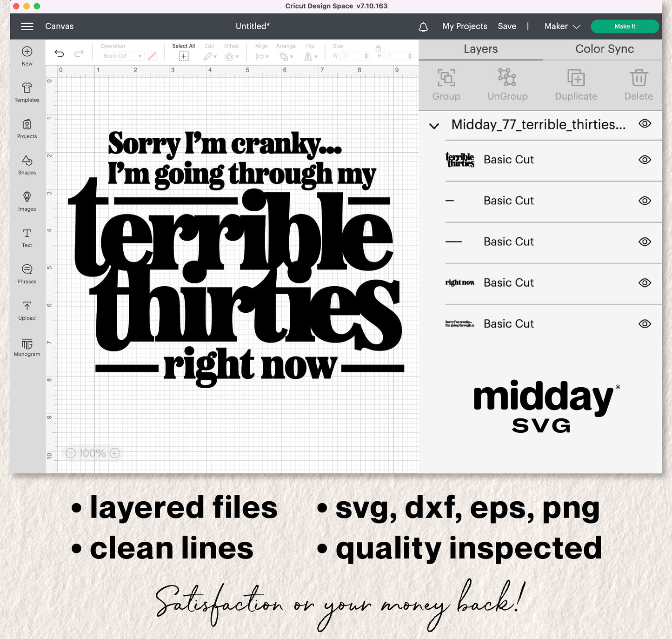Undo the last action

[60, 54]
